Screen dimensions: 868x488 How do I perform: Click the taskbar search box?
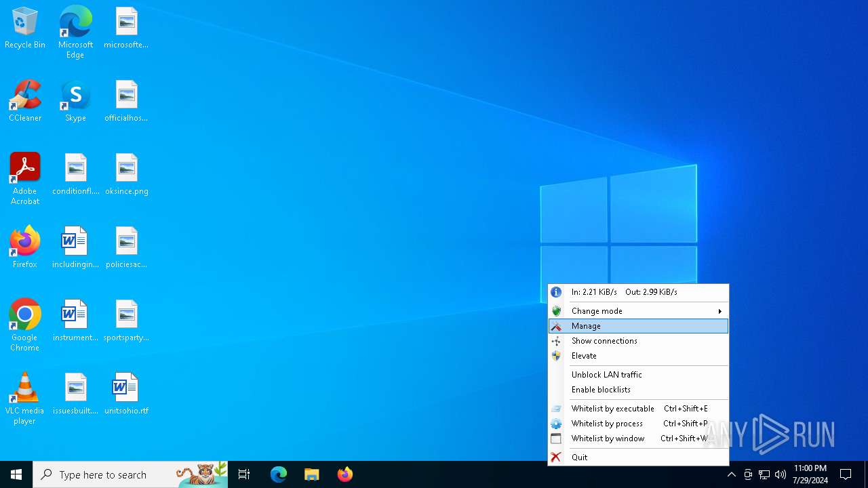130,474
